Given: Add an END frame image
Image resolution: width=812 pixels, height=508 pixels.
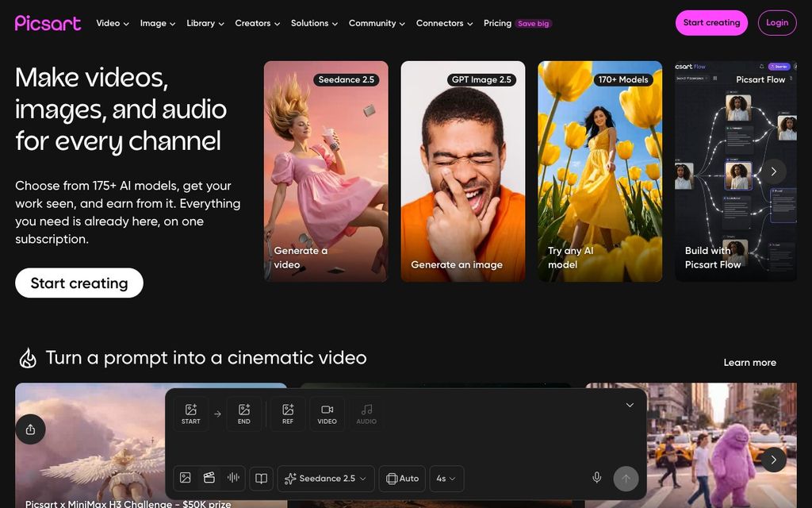Looking at the screenshot, I should pyautogui.click(x=244, y=414).
